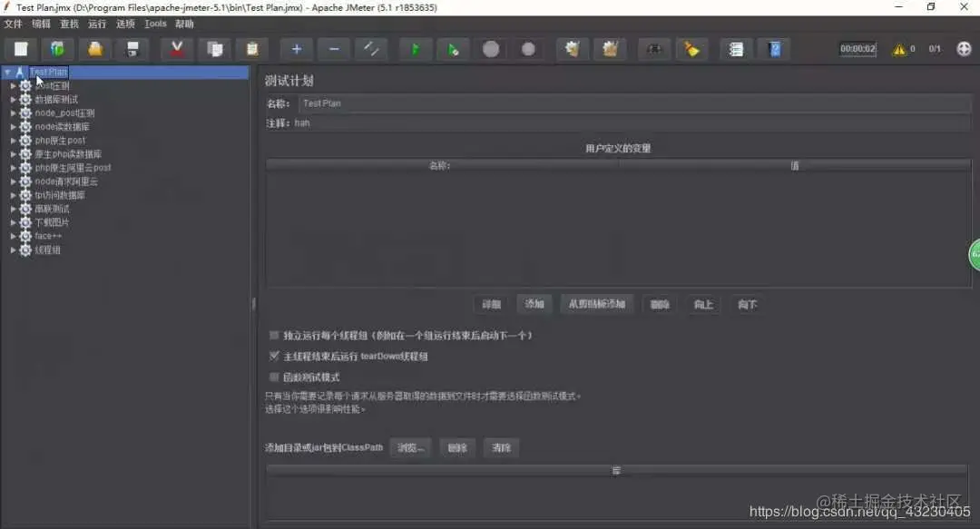
Task: Click the 详细 button
Action: click(x=491, y=305)
